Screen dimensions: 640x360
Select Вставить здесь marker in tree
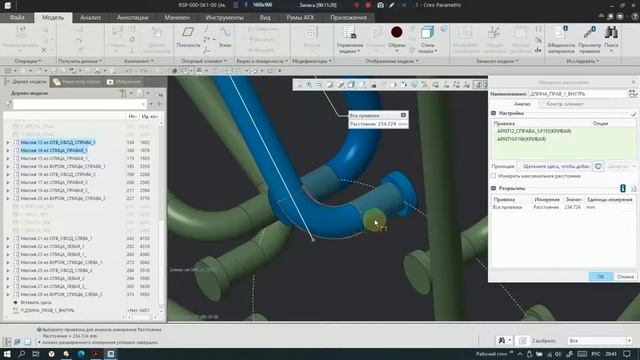click(x=36, y=302)
